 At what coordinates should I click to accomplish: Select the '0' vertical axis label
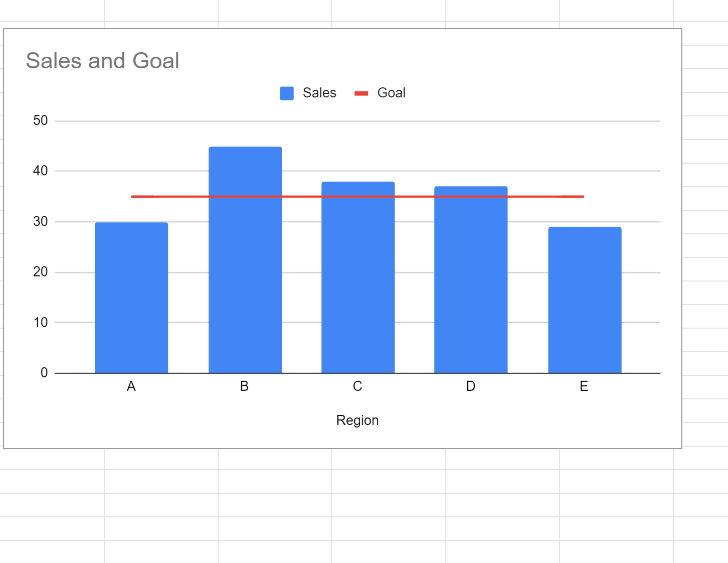[44, 373]
